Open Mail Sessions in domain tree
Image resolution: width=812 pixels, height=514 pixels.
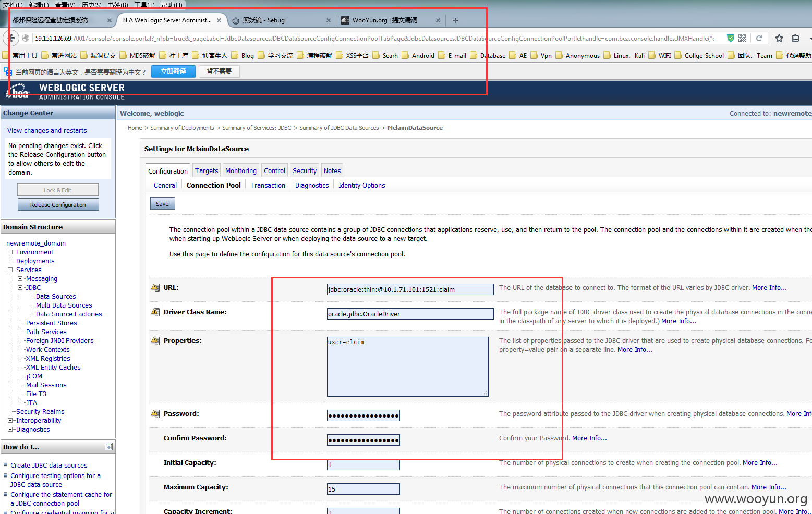[x=46, y=385]
